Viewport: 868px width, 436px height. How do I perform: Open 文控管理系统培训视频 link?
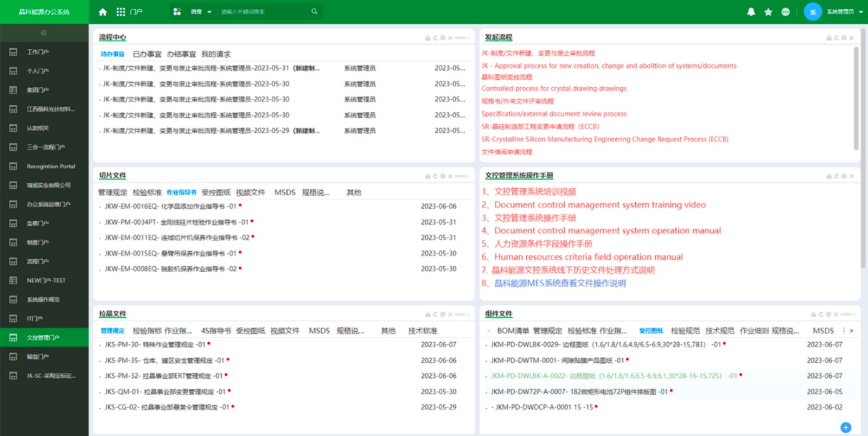(535, 191)
